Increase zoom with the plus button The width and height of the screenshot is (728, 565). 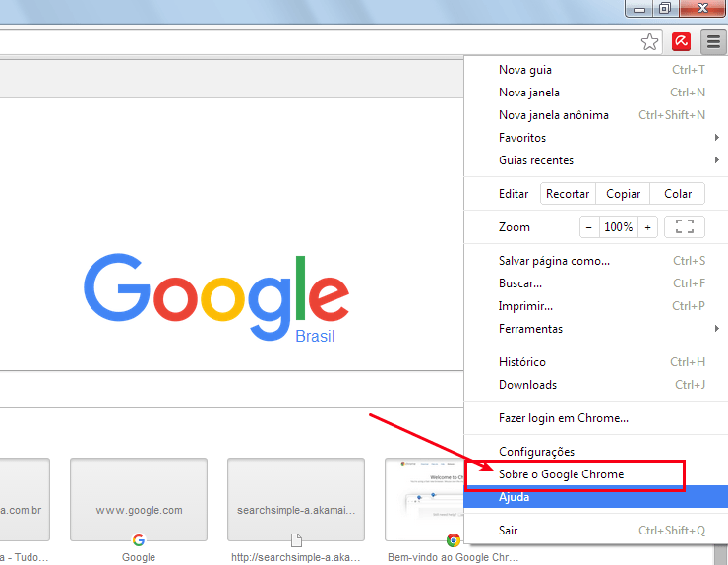[647, 227]
